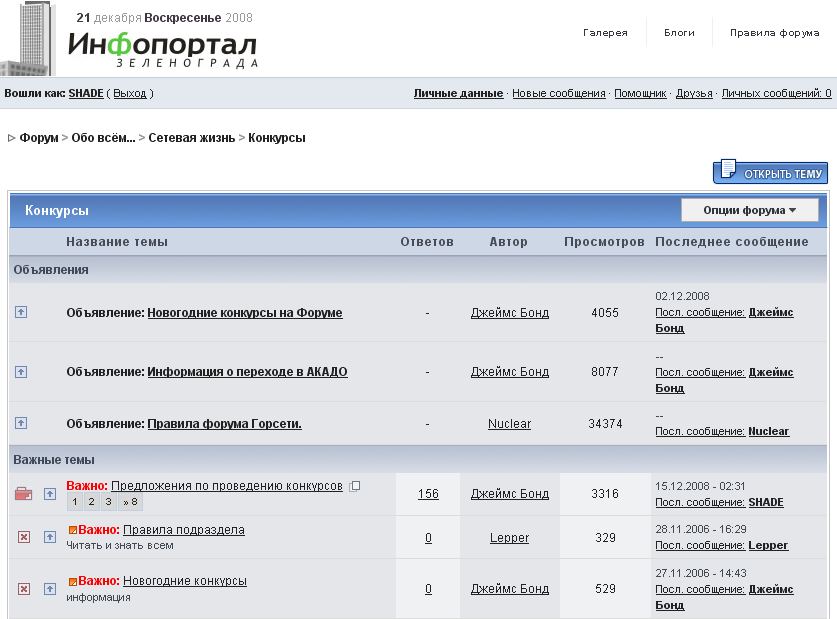Click up-arrow icon in Правила подраздела row
The height and width of the screenshot is (619, 837).
pos(50,537)
